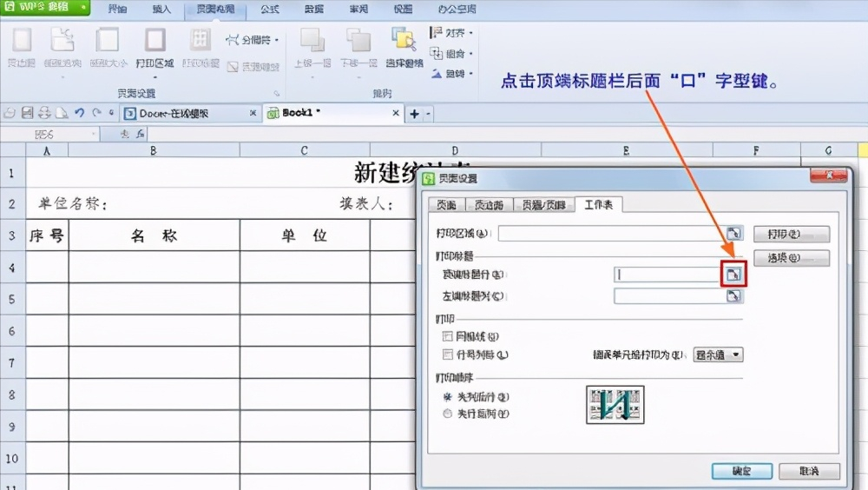The width and height of the screenshot is (868, 490).
Task: Click the OK (确定) button
Action: click(742, 471)
